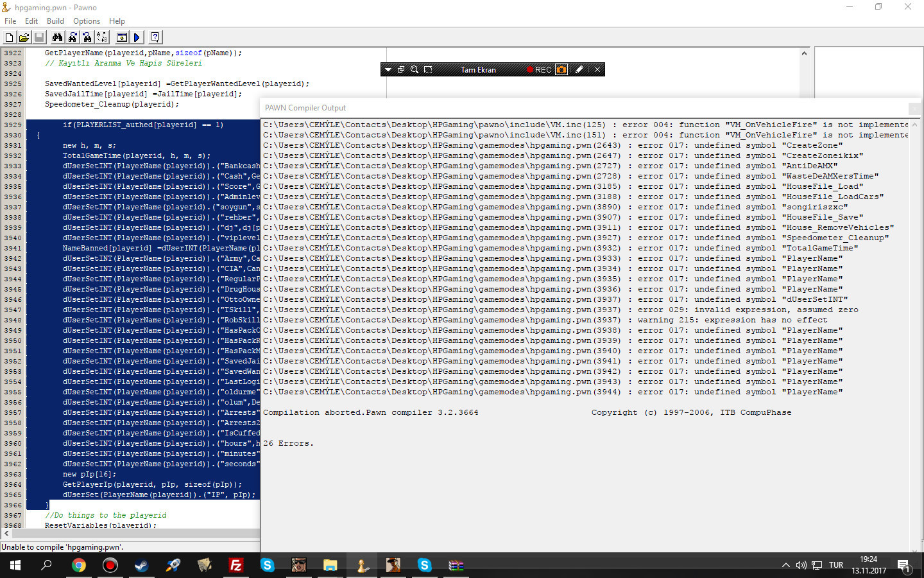Open the first Skype taskbar icon
The image size is (924, 578).
(x=268, y=565)
